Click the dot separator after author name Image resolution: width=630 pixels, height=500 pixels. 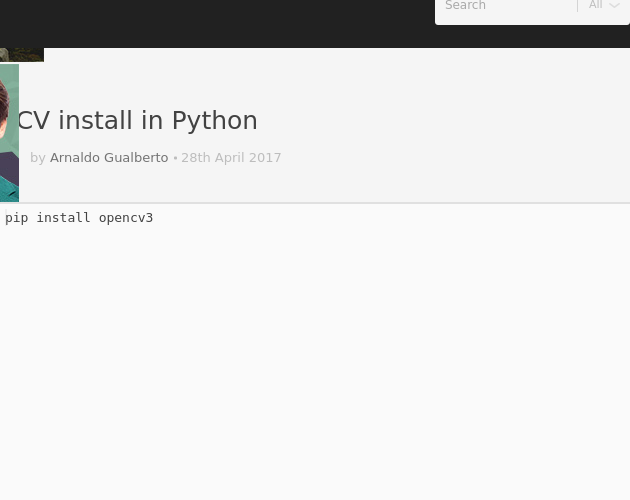tap(175, 158)
